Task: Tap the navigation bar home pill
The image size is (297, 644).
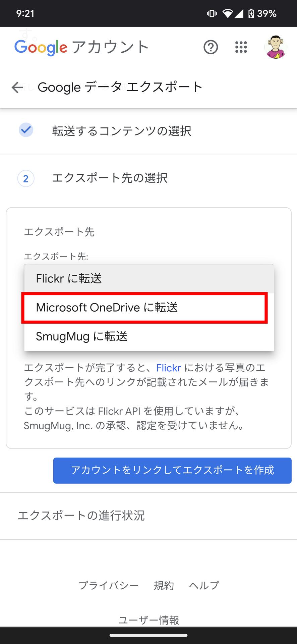Action: coord(148,636)
